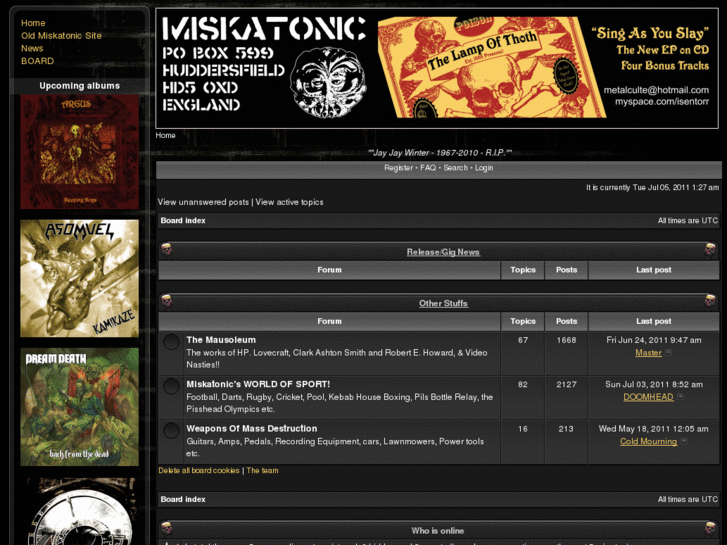The height and width of the screenshot is (545, 727).
Task: Open Cold Mourning user profile link
Action: tap(648, 442)
